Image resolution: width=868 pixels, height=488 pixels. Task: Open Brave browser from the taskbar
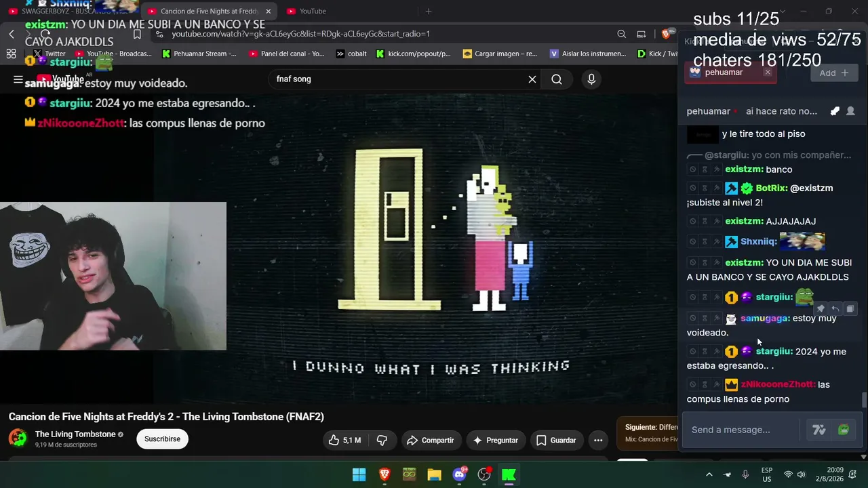pyautogui.click(x=384, y=474)
